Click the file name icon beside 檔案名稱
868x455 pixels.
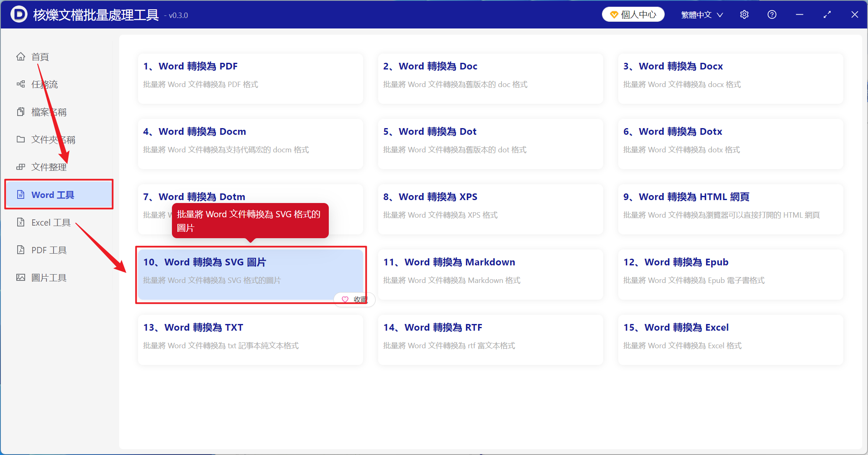(x=20, y=112)
